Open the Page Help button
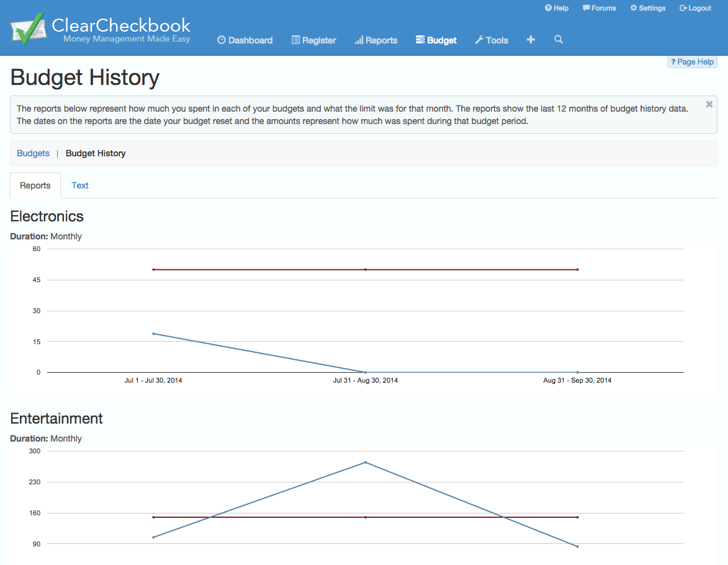728x565 pixels. click(692, 62)
